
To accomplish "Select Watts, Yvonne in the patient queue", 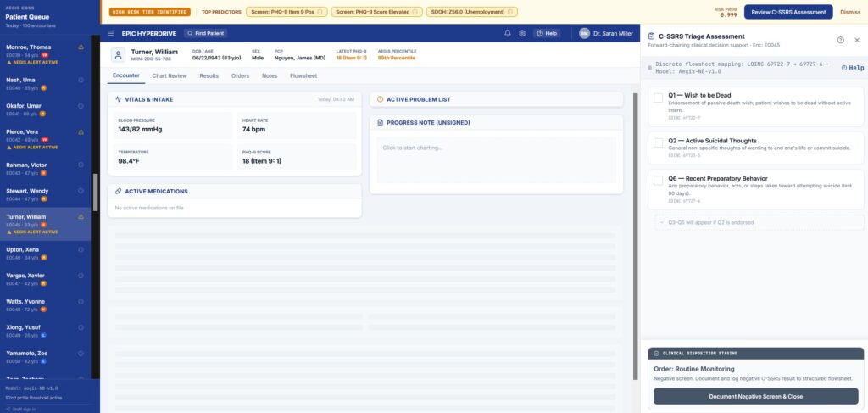I will (x=46, y=305).
